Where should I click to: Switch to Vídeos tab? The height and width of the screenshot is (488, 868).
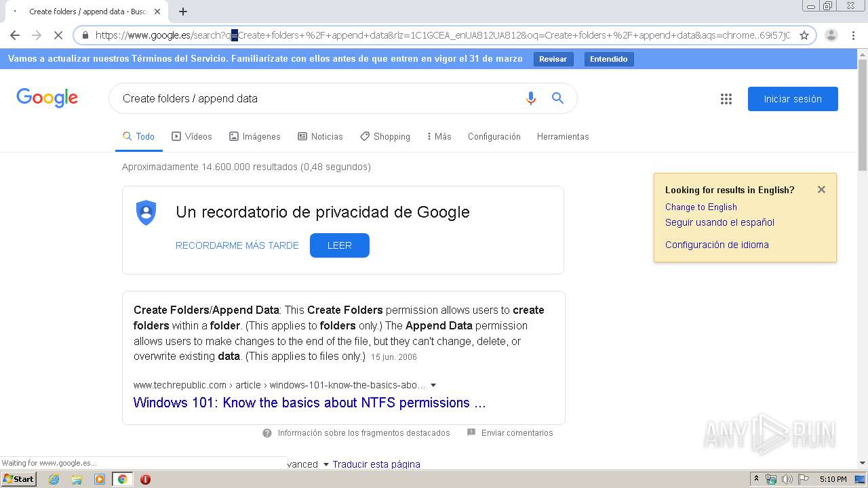pos(192,136)
